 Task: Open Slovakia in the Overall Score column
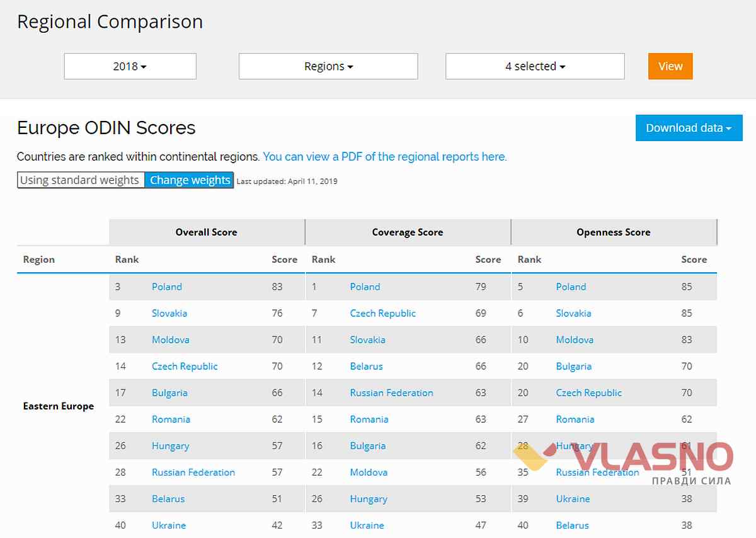coord(169,313)
